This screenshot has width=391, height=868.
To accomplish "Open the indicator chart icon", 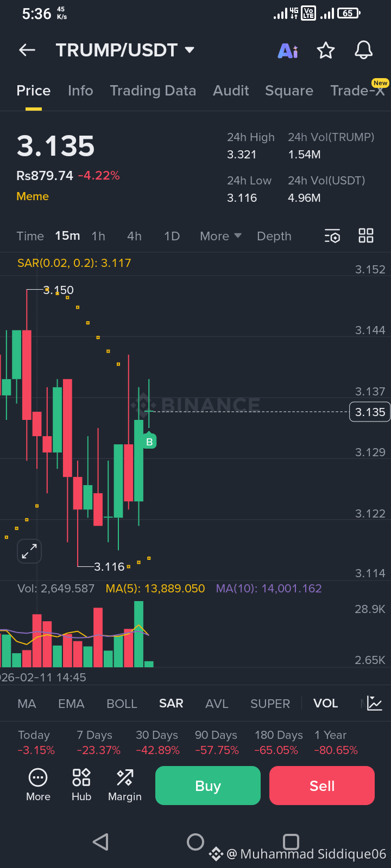I will (375, 704).
